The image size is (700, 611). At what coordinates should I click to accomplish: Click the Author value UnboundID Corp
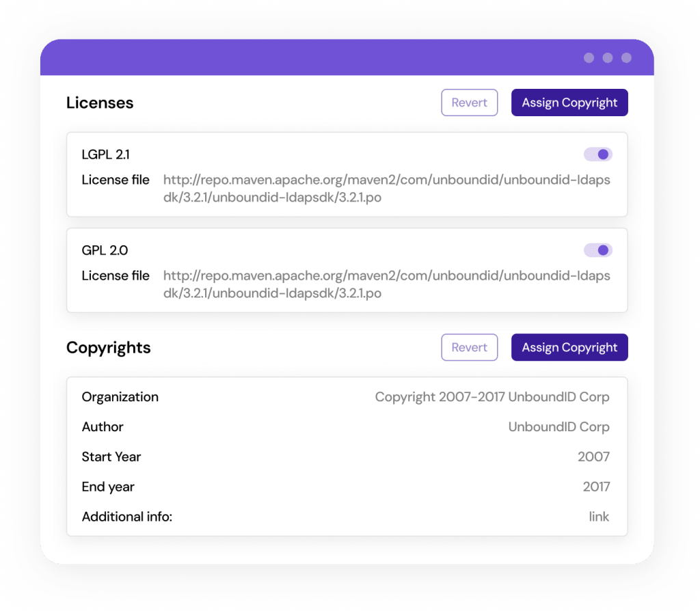(x=558, y=427)
